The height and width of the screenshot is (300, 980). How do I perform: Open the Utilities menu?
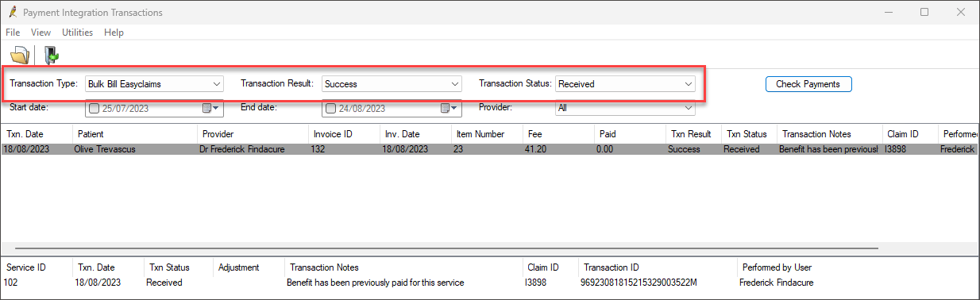point(77,33)
